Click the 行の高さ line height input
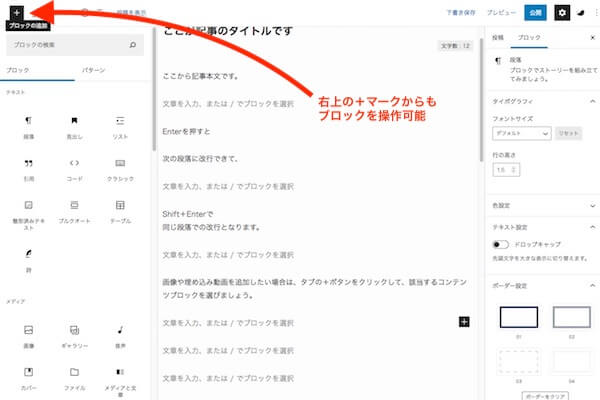The image size is (600, 400). [x=505, y=170]
